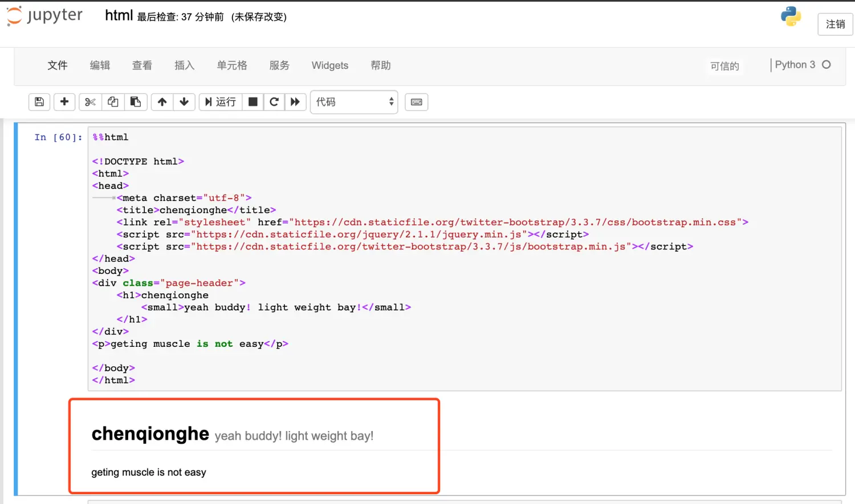Screen dimensions: 855x504
Task: Cut the selected cell using scissors icon
Action: pos(89,101)
